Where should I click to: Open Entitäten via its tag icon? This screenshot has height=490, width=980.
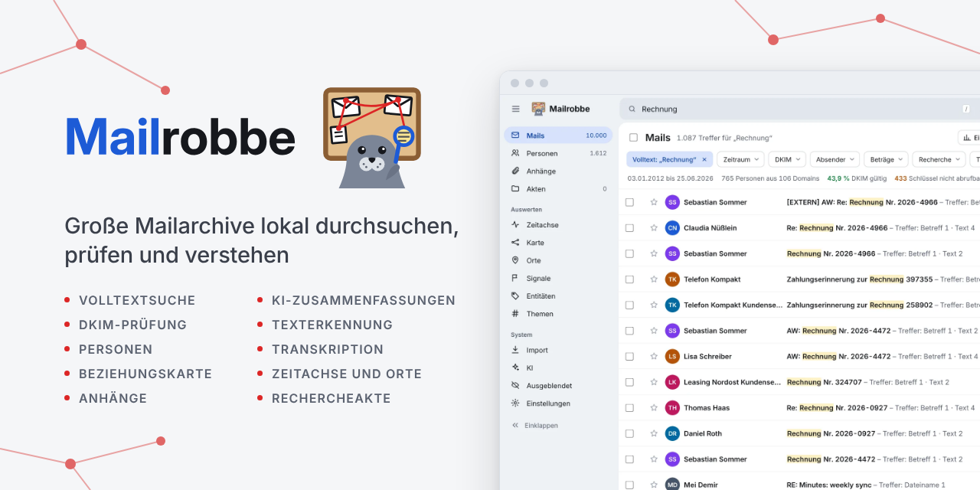(x=515, y=296)
